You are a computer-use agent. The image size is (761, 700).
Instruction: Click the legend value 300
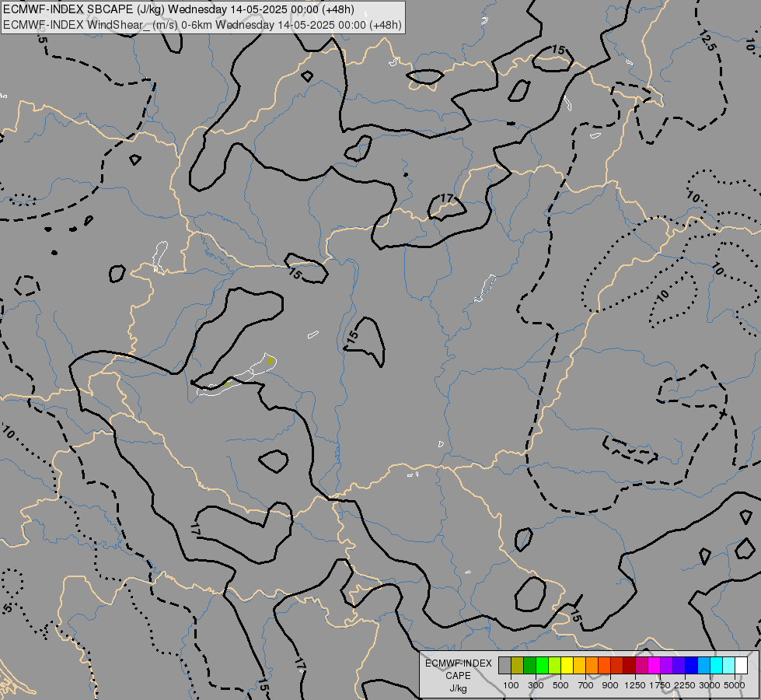[x=536, y=685]
